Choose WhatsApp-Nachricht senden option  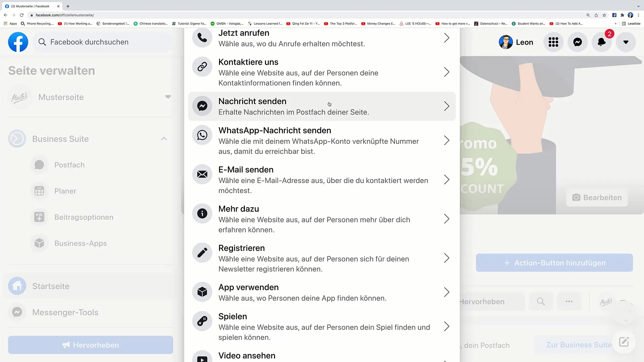click(322, 140)
